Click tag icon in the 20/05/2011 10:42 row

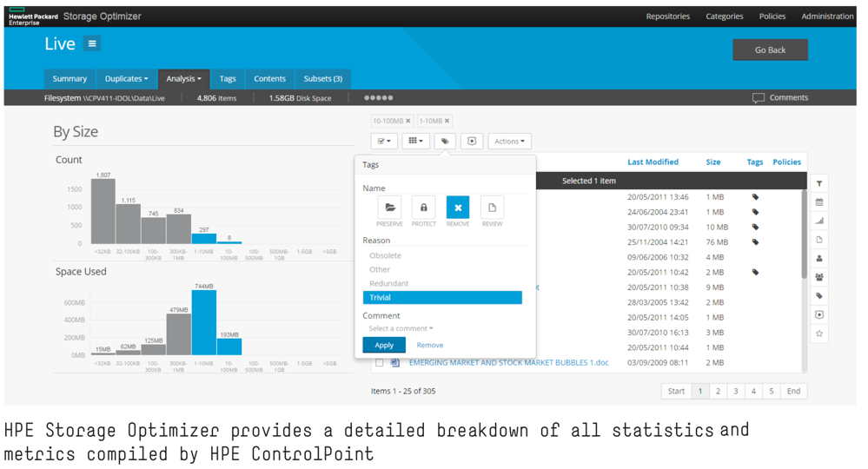pos(755,272)
